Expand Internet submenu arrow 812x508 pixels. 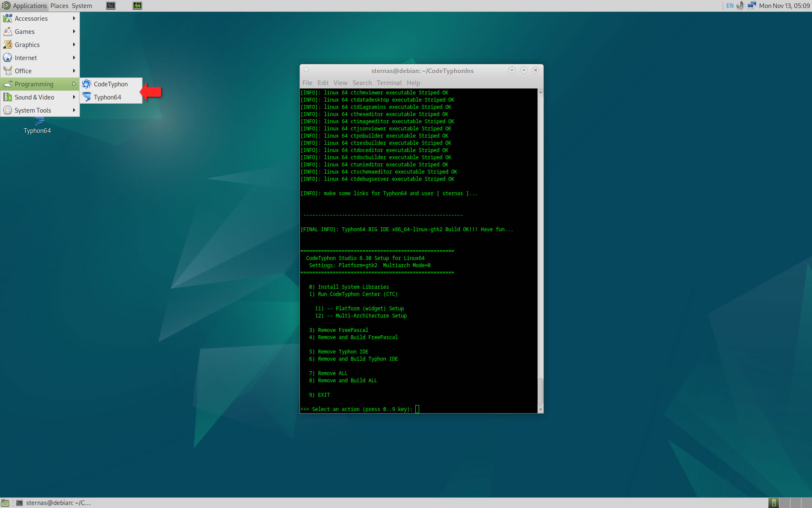click(74, 58)
